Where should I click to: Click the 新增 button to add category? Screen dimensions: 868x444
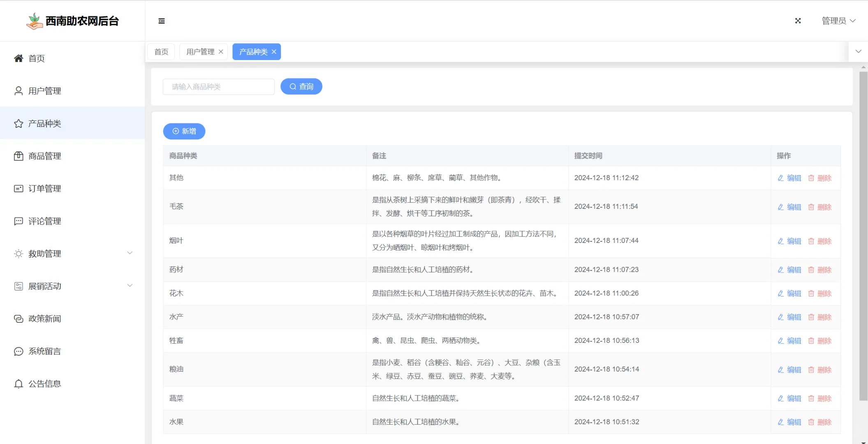184,131
